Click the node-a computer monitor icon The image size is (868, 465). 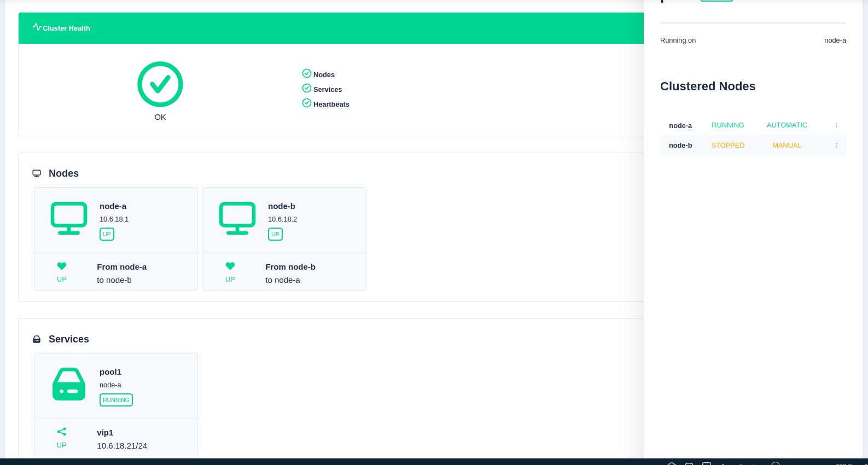(x=69, y=218)
